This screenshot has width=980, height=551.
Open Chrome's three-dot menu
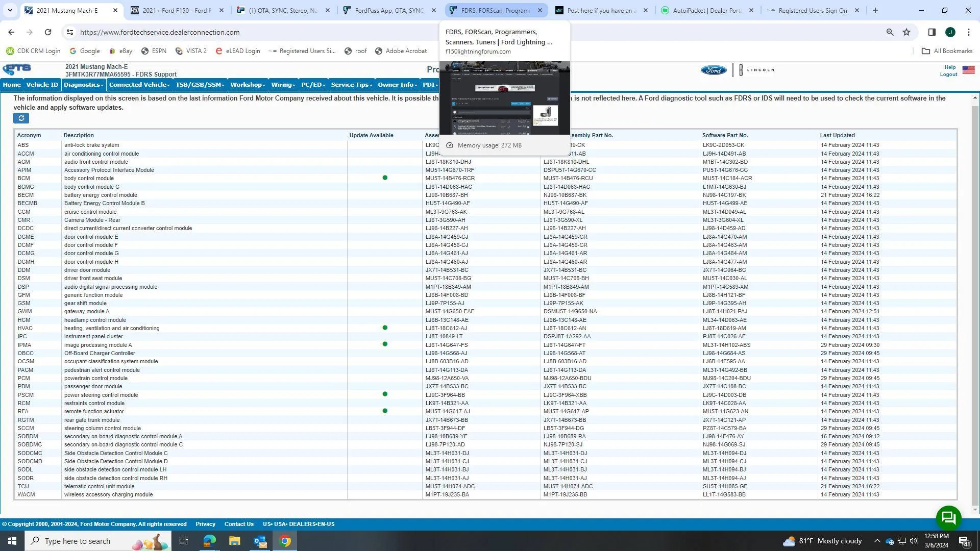969,32
